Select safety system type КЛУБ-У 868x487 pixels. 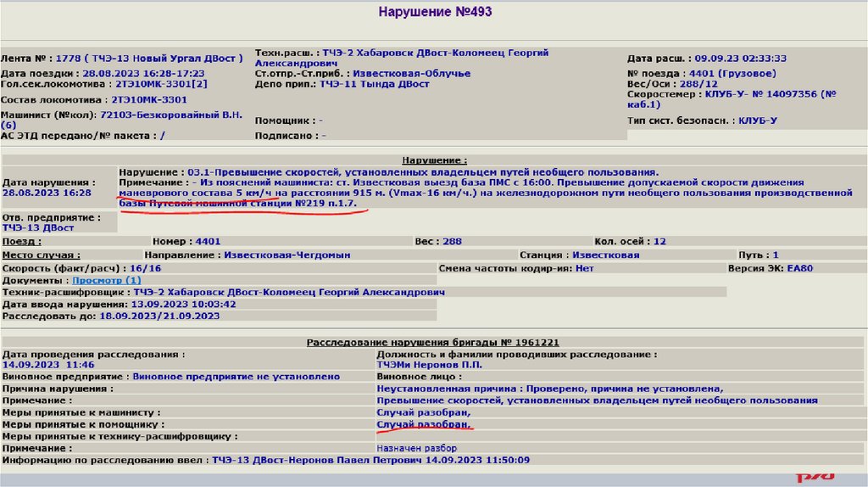[x=758, y=120]
